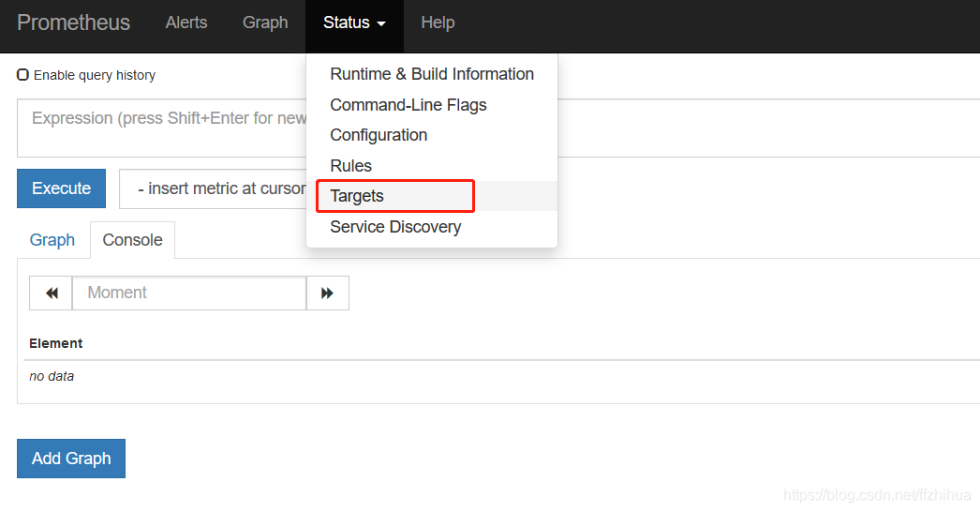The width and height of the screenshot is (980, 512).
Task: Open the Help nav link
Action: pyautogui.click(x=438, y=23)
